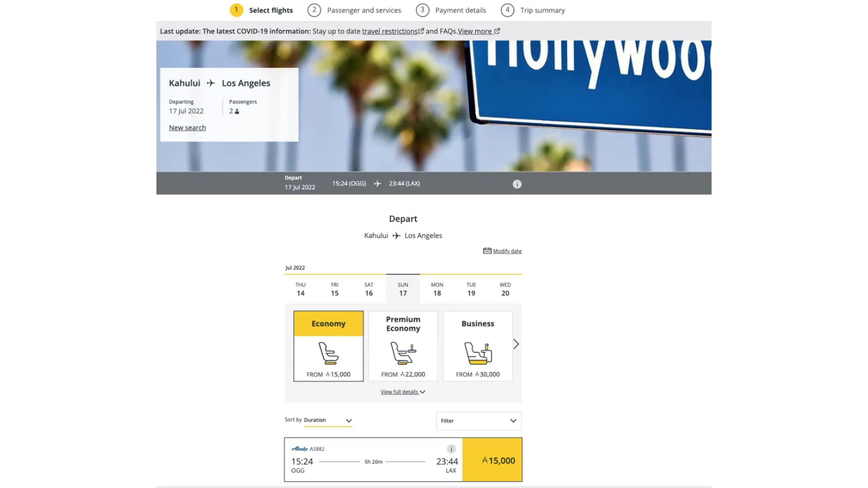Click step 2 Passenger and services
This screenshot has height=488, width=868.
(x=364, y=10)
